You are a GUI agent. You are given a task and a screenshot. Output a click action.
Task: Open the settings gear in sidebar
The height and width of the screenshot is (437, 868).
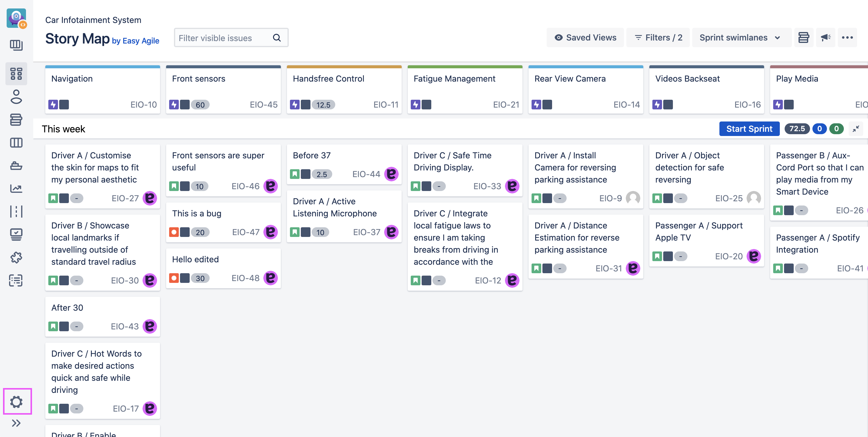(x=16, y=402)
